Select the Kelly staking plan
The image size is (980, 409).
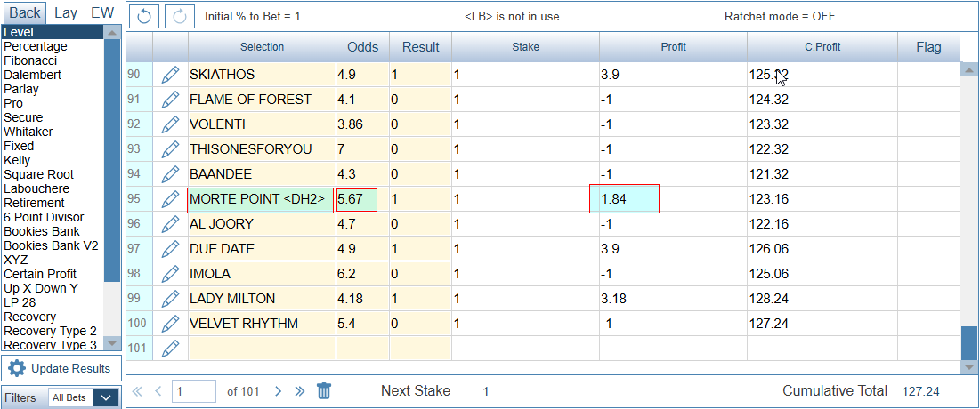pyautogui.click(x=17, y=160)
